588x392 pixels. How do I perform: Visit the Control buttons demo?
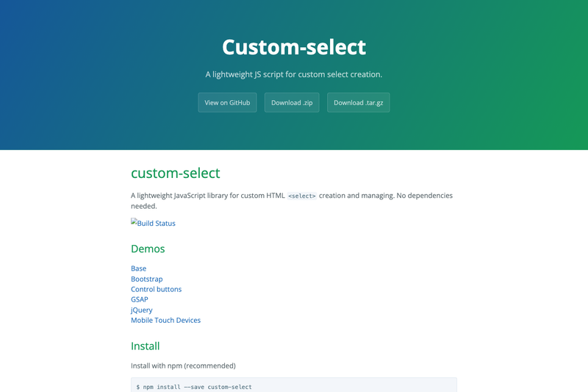tap(156, 289)
